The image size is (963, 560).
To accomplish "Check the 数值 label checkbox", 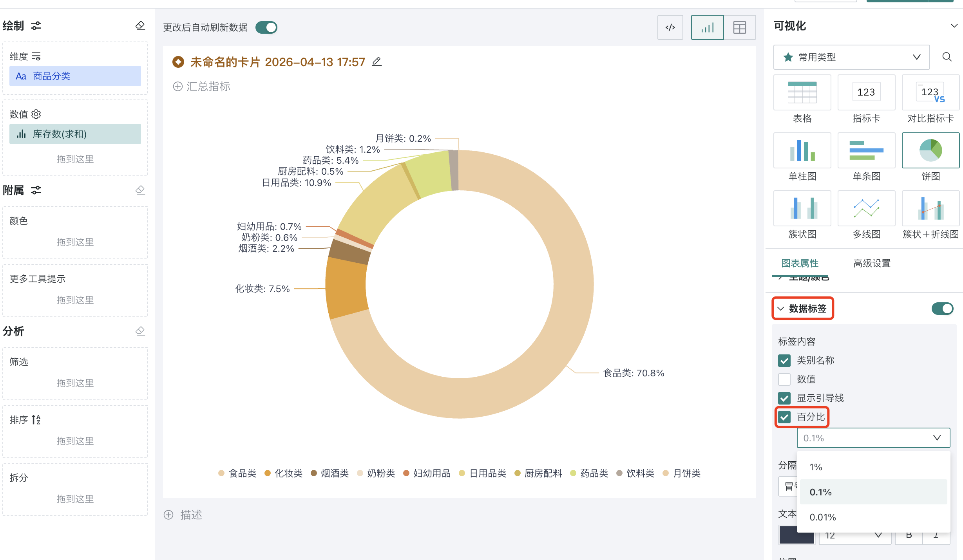I will pyautogui.click(x=784, y=379).
